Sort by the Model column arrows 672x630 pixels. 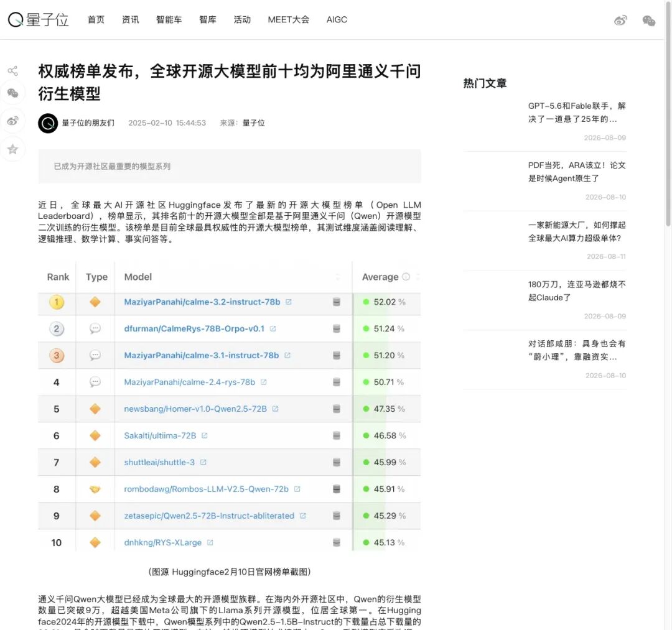point(338,277)
